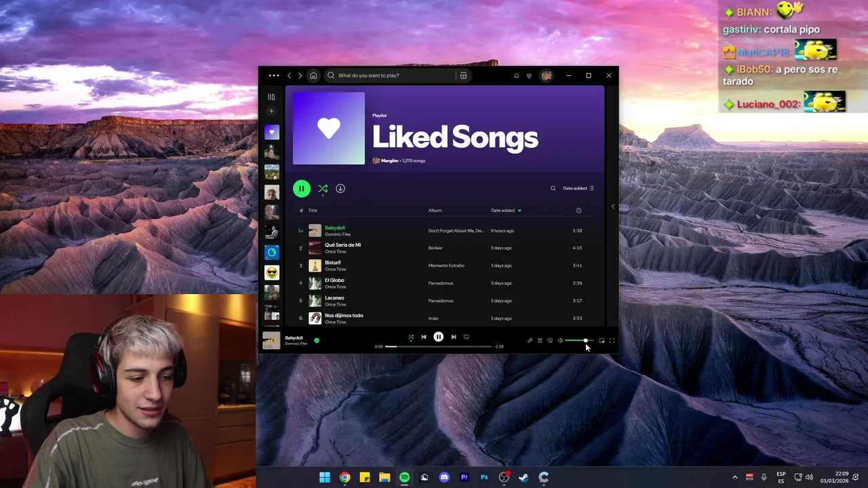
Task: Expand the right panel chevron
Action: click(x=613, y=206)
